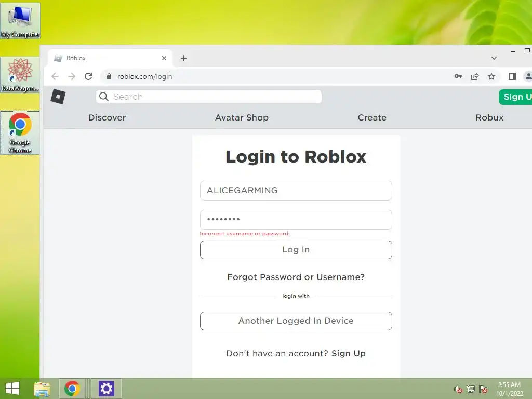The height and width of the screenshot is (399, 532).
Task: Click the username field containing ALICEGARMING
Action: click(x=296, y=191)
